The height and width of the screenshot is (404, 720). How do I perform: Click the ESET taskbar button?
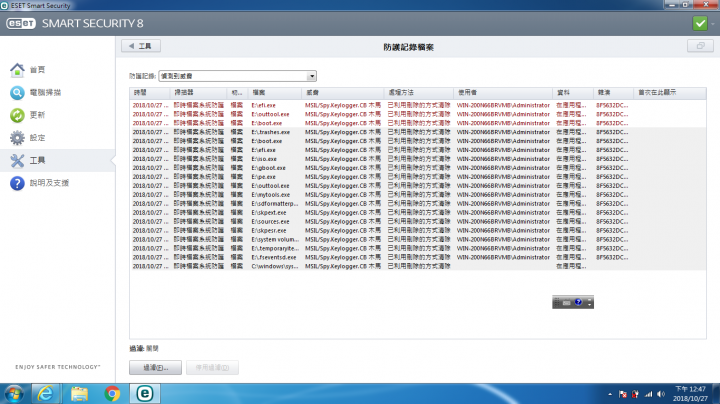(145, 393)
